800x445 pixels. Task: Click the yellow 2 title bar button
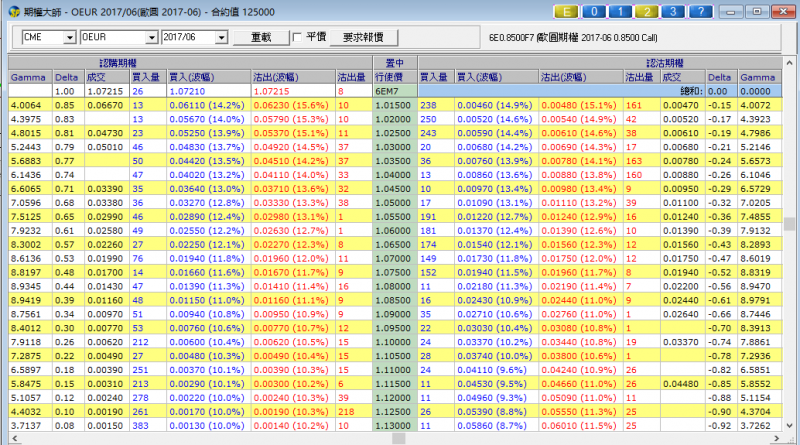point(648,11)
